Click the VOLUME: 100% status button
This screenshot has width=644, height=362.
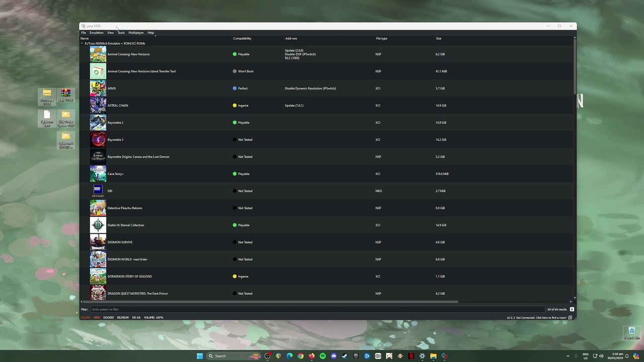tap(153, 318)
